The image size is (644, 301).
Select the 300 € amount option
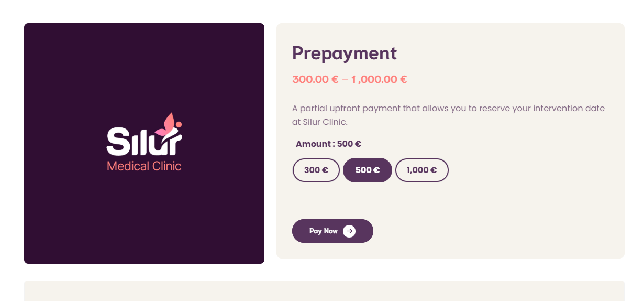(316, 170)
